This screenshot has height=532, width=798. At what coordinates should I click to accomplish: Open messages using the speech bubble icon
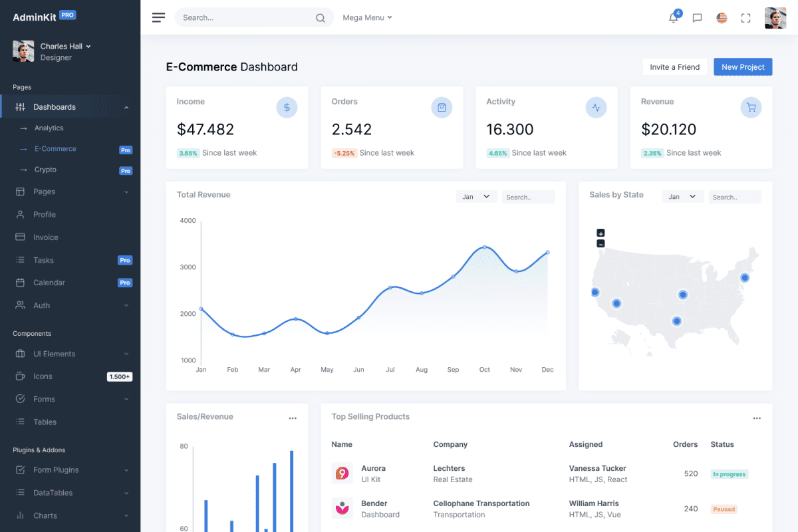click(x=697, y=18)
